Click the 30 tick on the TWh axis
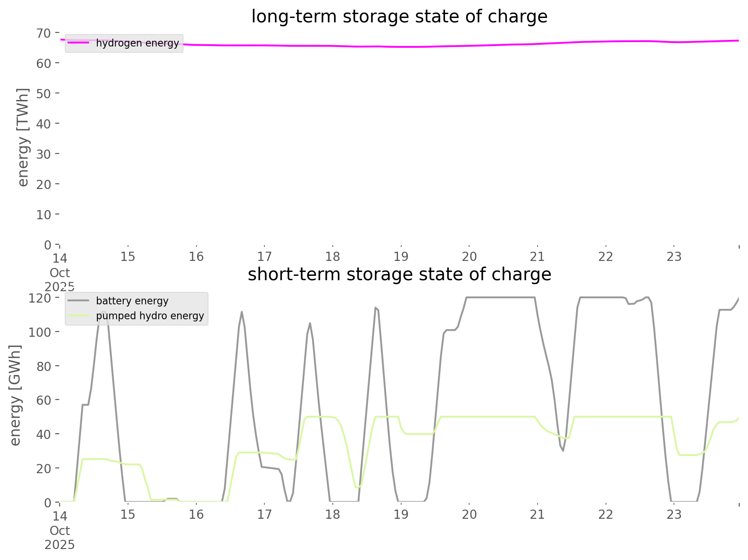This screenshot has height=560, width=748. [43, 154]
